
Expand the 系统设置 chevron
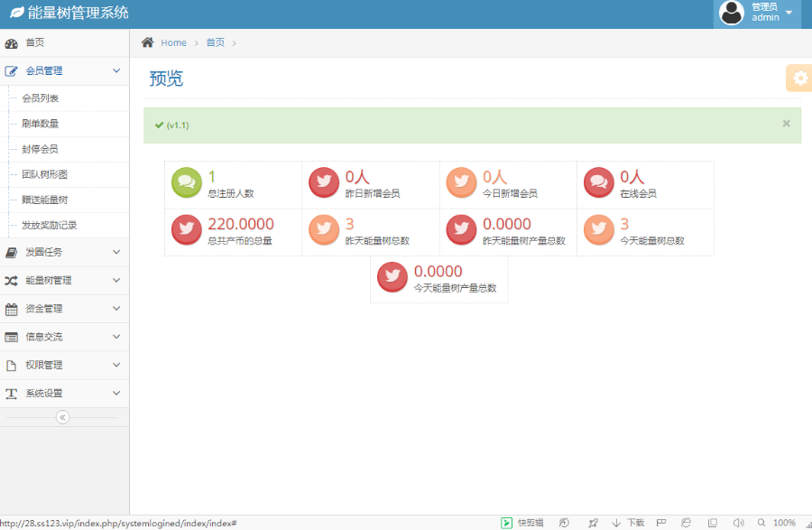pyautogui.click(x=116, y=394)
